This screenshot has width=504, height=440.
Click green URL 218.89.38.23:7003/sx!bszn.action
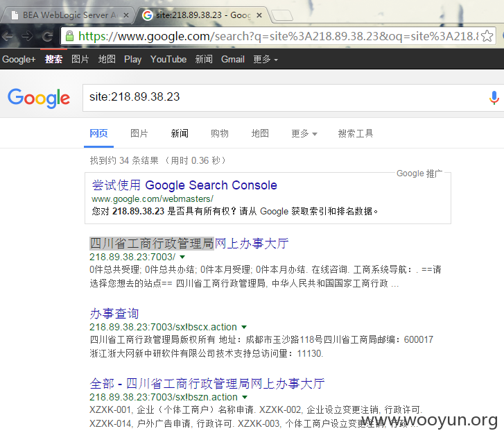point(164,397)
